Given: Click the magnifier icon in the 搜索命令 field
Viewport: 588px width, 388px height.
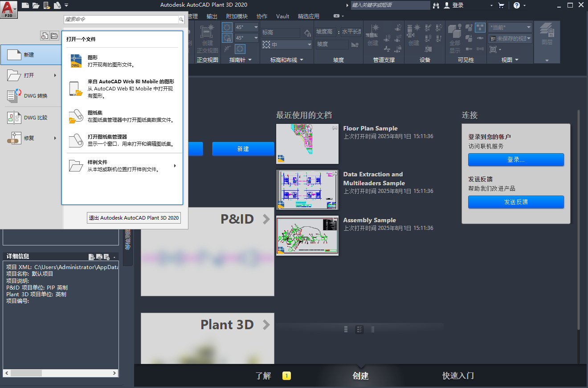Looking at the screenshot, I should [x=180, y=20].
